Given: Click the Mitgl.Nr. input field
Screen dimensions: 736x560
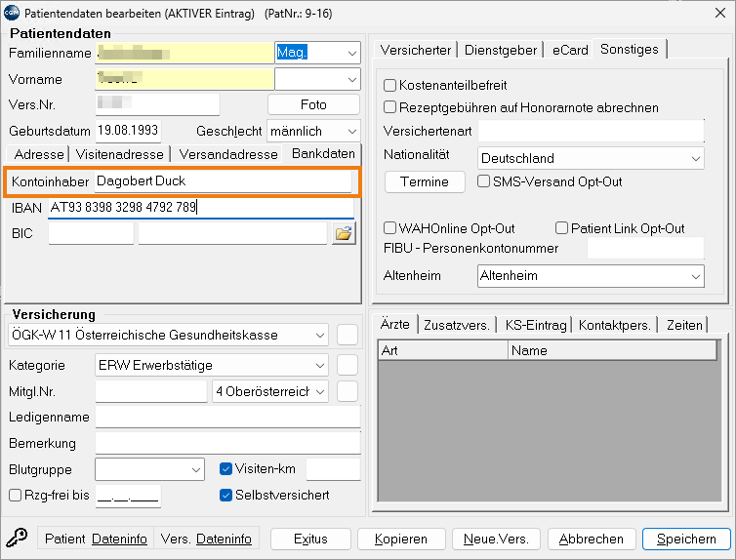Looking at the screenshot, I should (x=151, y=391).
